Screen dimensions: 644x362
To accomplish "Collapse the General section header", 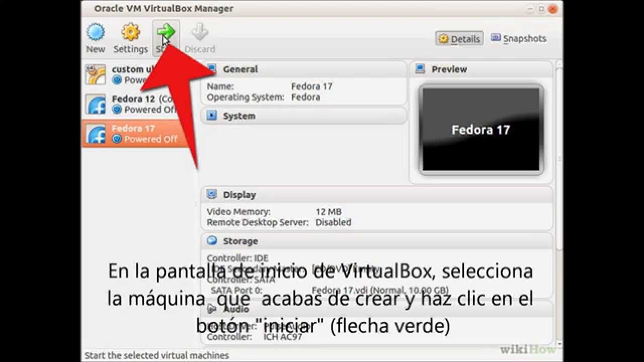I will (x=241, y=69).
